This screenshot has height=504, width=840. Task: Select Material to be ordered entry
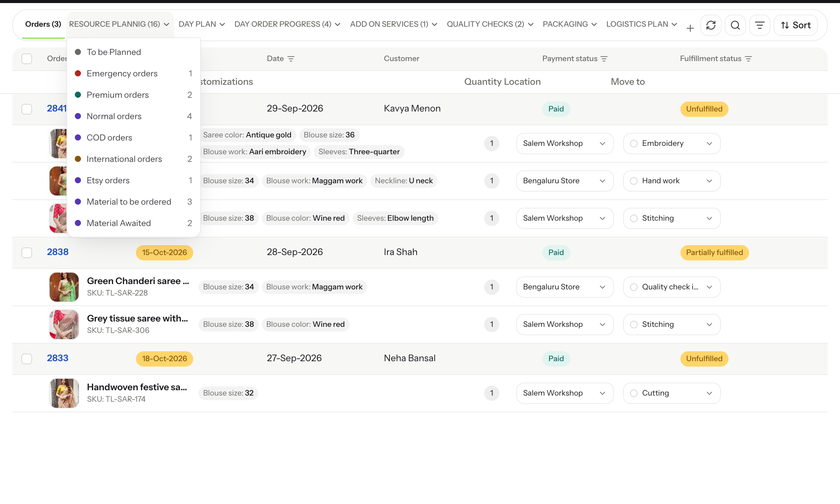point(134,202)
